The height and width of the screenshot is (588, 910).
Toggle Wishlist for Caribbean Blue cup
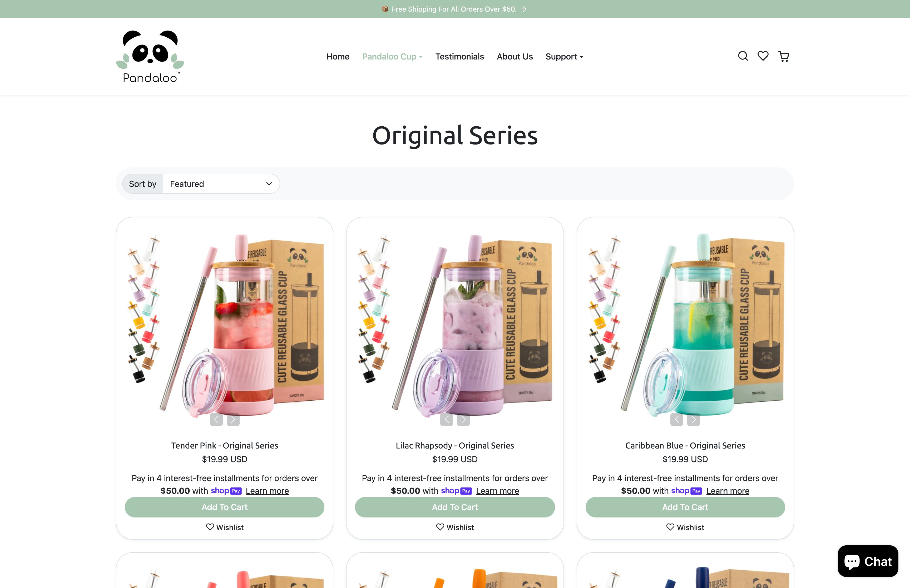685,527
